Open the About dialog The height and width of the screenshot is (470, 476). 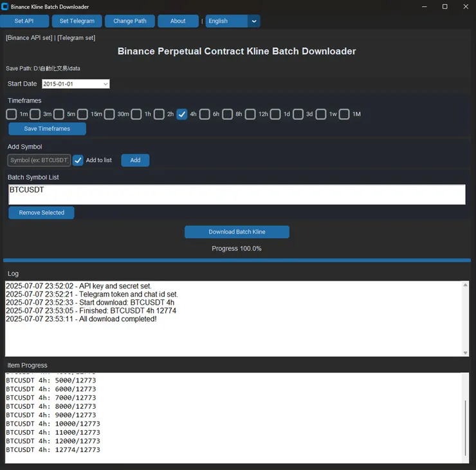coord(178,21)
